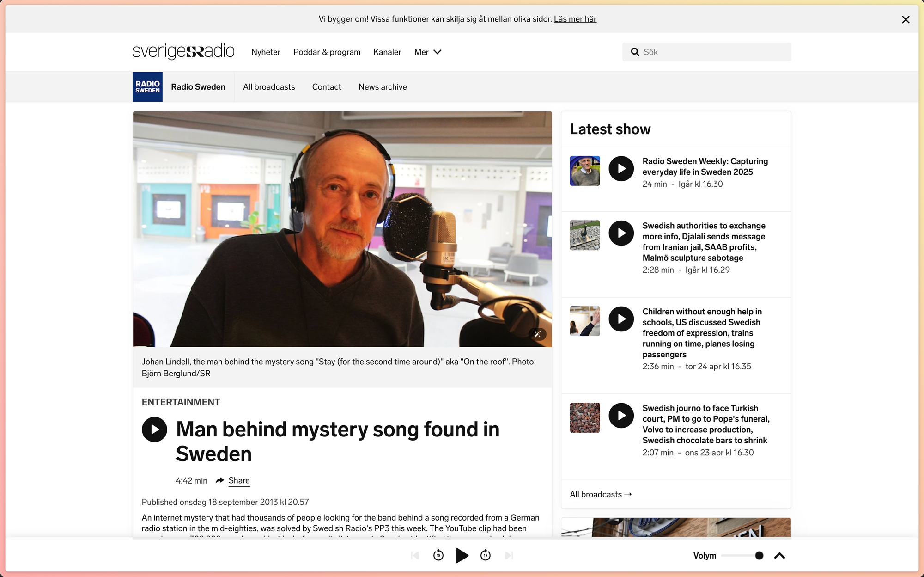Play the Man behind mystery song article audio
924x577 pixels.
[x=154, y=430]
